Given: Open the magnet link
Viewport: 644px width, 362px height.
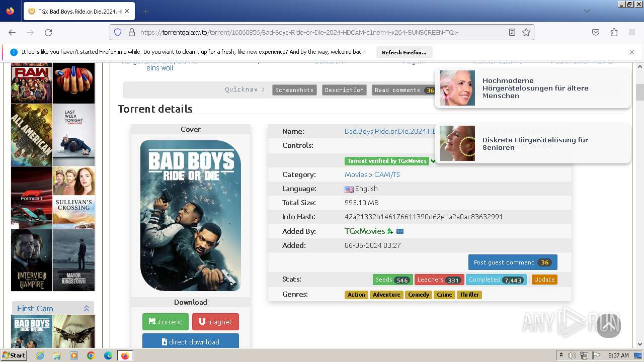Looking at the screenshot, I should [215, 322].
